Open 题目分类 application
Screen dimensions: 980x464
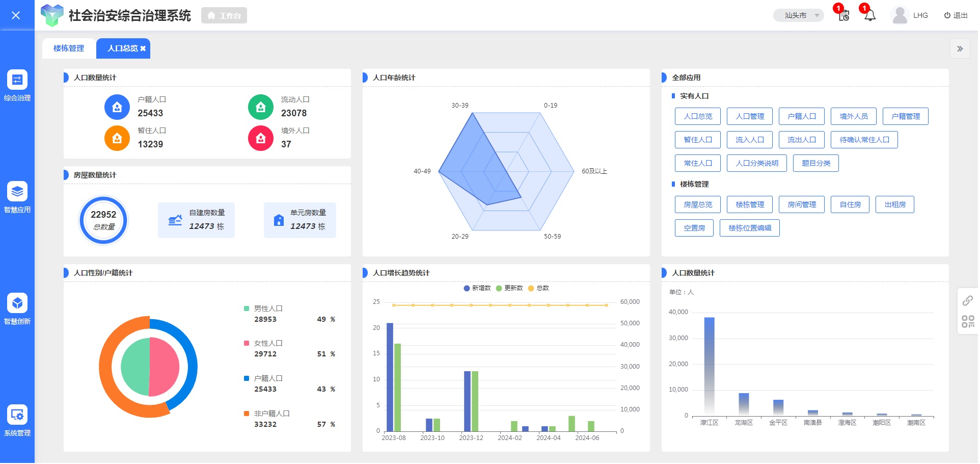(x=816, y=163)
